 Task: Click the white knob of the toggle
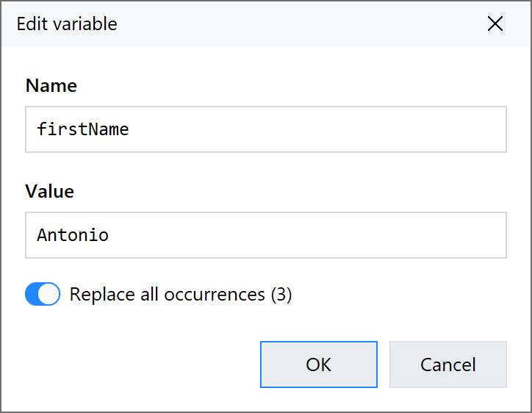click(49, 295)
